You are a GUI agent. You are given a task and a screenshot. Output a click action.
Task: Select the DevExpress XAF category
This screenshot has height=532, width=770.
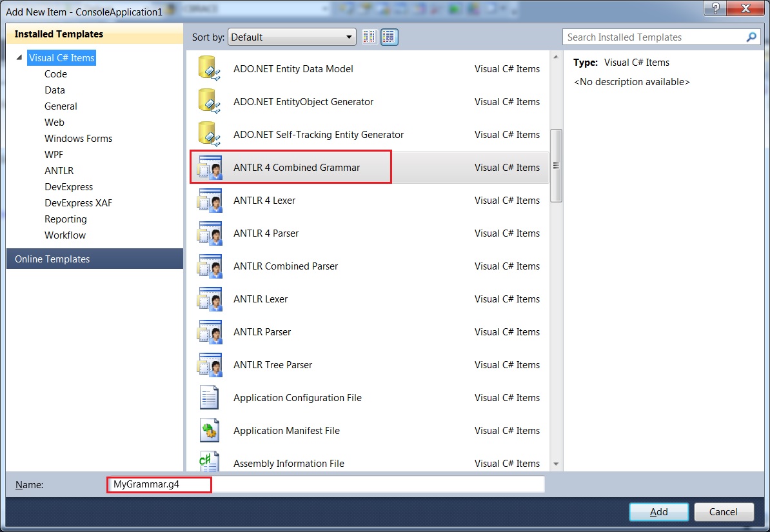point(78,203)
